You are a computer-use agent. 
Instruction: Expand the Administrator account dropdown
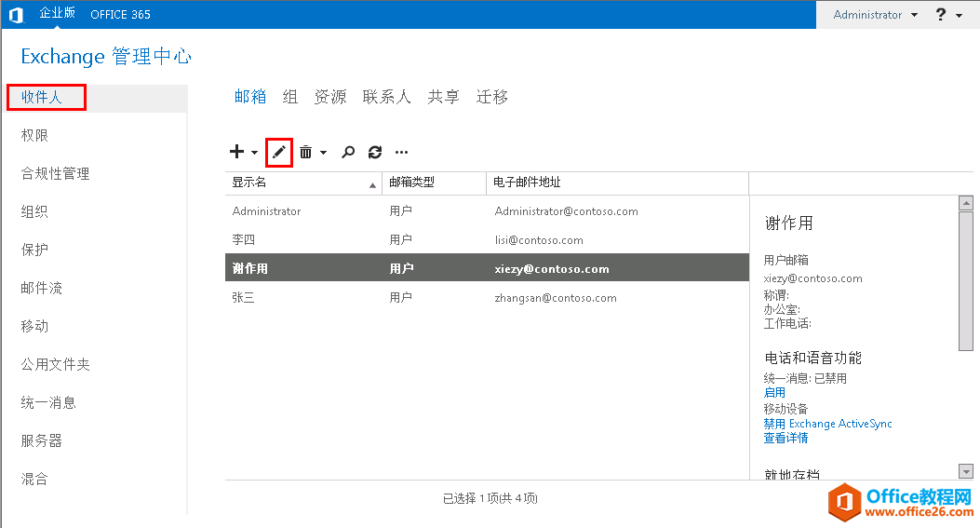click(x=875, y=15)
